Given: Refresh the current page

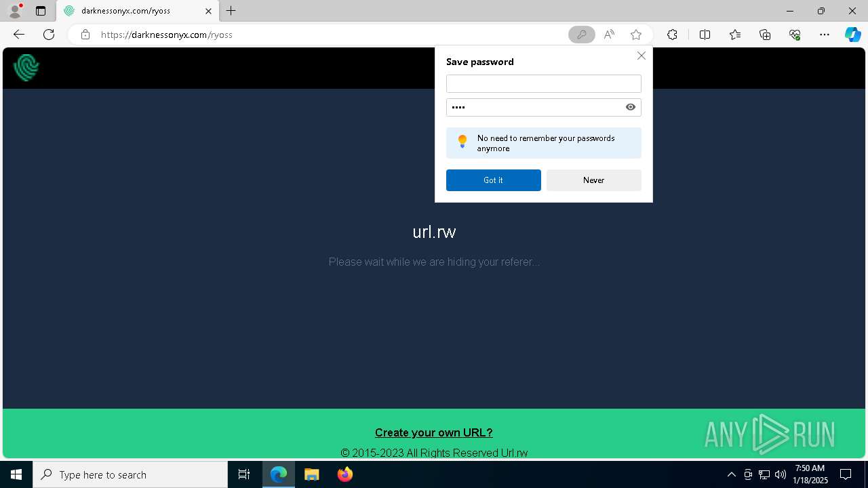Looking at the screenshot, I should [x=49, y=35].
